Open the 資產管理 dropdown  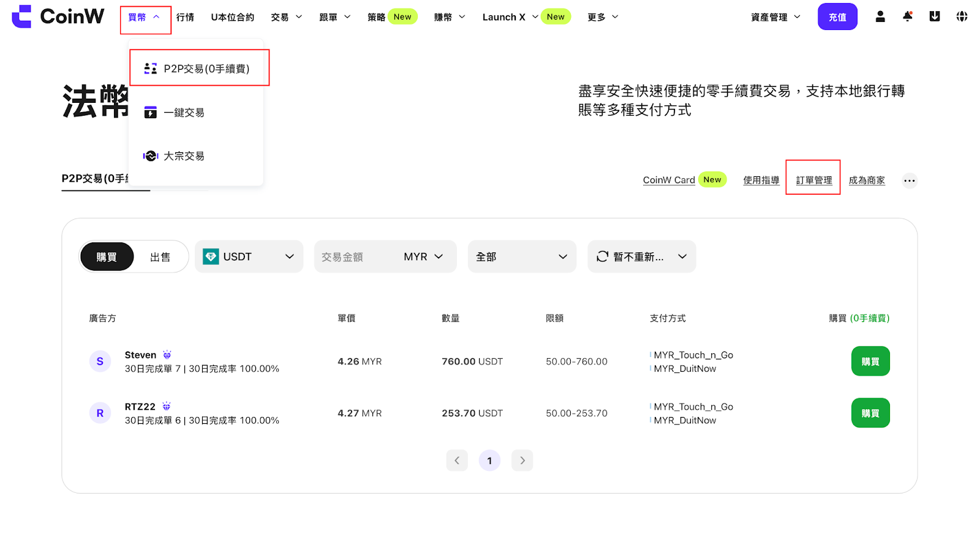point(776,17)
